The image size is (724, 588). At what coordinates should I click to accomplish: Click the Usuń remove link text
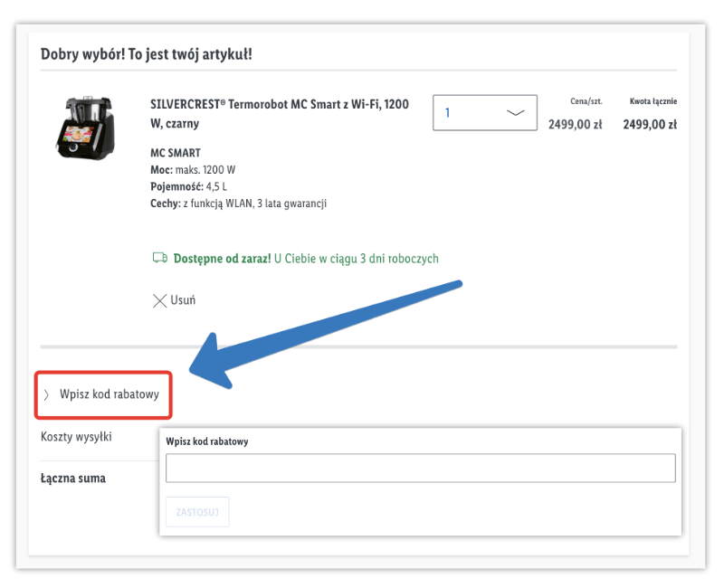point(183,300)
